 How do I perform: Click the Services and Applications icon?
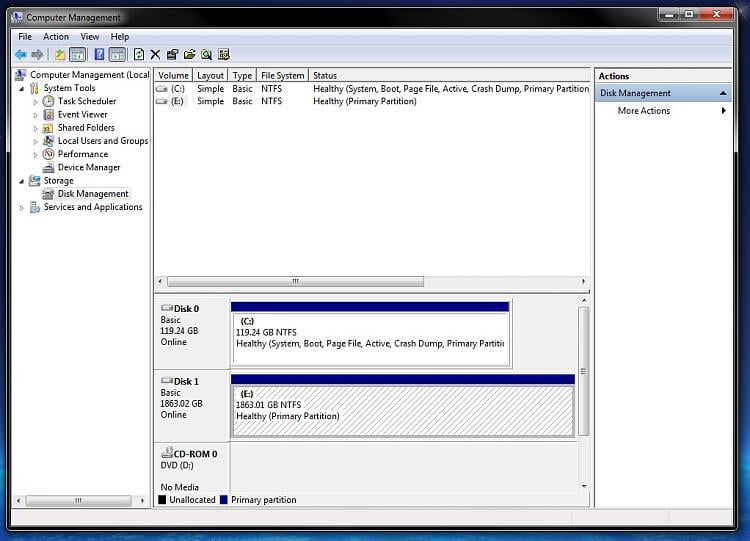tap(34, 207)
